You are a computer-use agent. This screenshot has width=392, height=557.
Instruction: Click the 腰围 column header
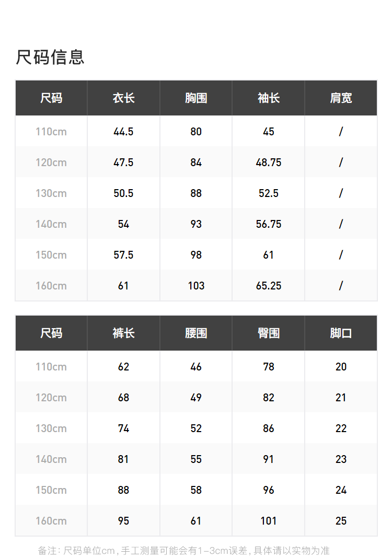coord(196,333)
